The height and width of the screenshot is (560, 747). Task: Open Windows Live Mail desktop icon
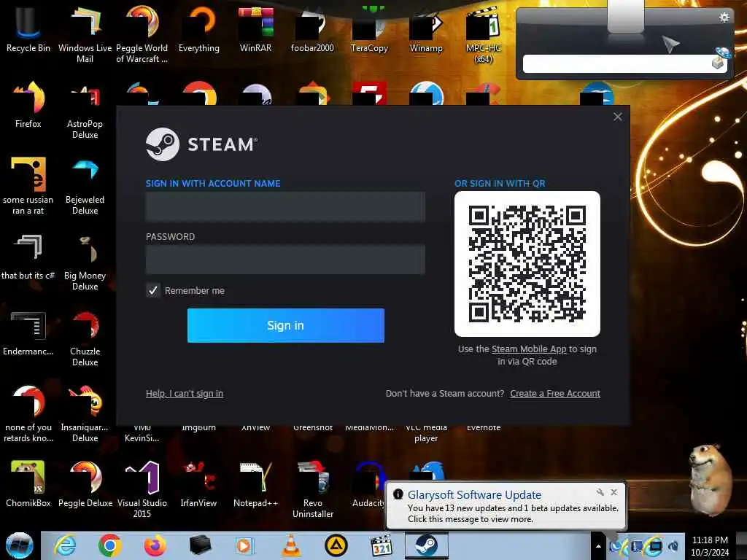tap(85, 34)
